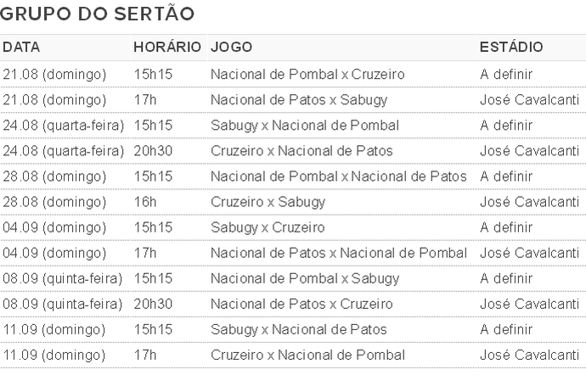Image resolution: width=586 pixels, height=392 pixels.
Task: Click the DATA column header
Action: [21, 48]
